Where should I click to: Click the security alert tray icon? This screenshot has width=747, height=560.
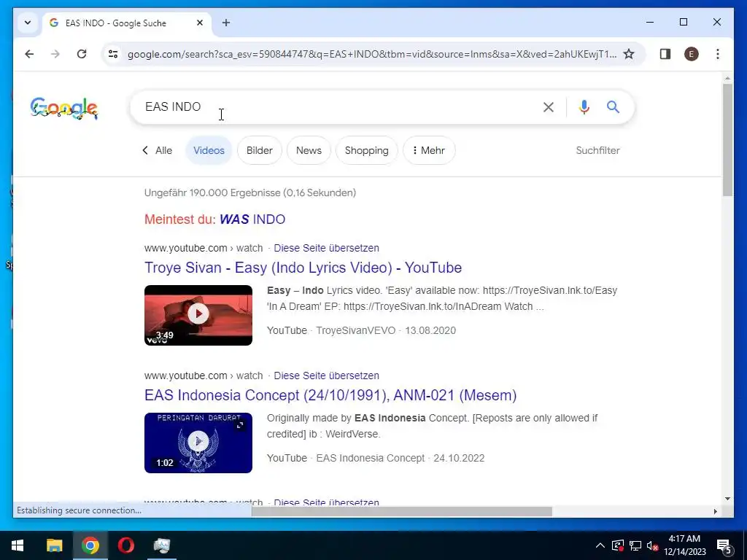tap(617, 545)
